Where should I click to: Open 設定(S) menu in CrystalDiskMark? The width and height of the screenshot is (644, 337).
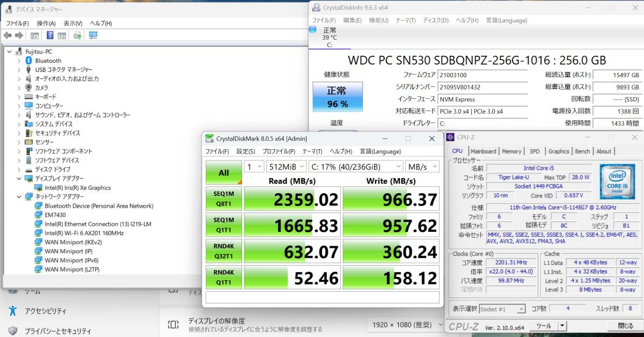pyautogui.click(x=246, y=152)
